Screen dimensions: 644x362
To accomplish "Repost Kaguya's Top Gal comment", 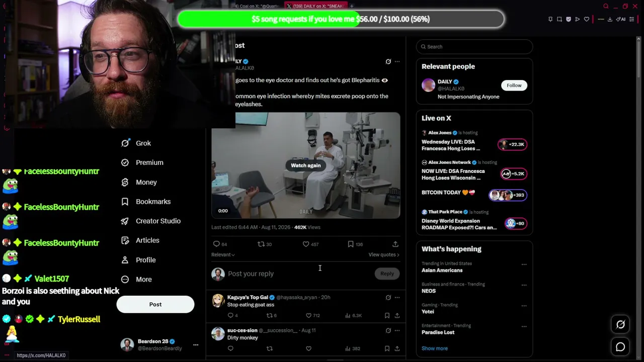I will pyautogui.click(x=272, y=315).
